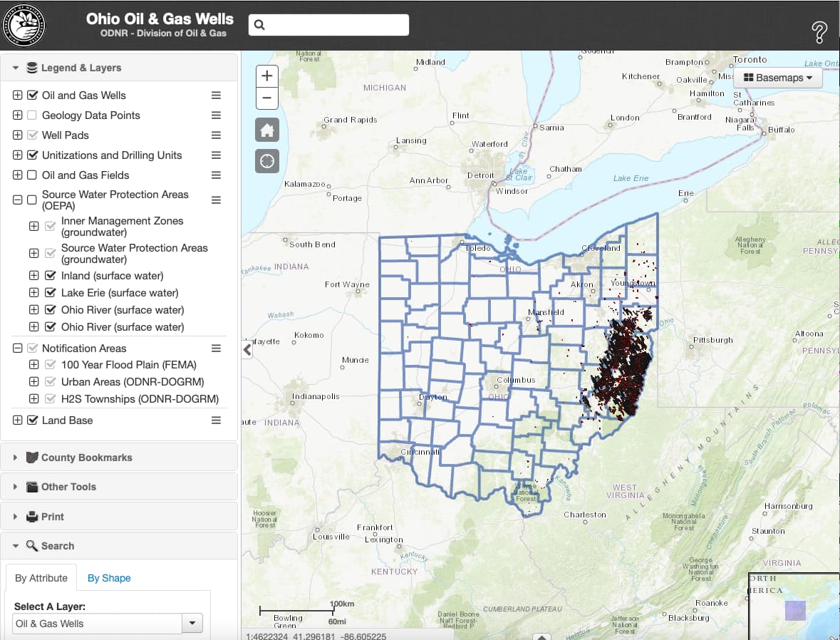Collapse Source Water Protection Areas (OEPA) group
The width and height of the screenshot is (840, 640).
(x=17, y=200)
